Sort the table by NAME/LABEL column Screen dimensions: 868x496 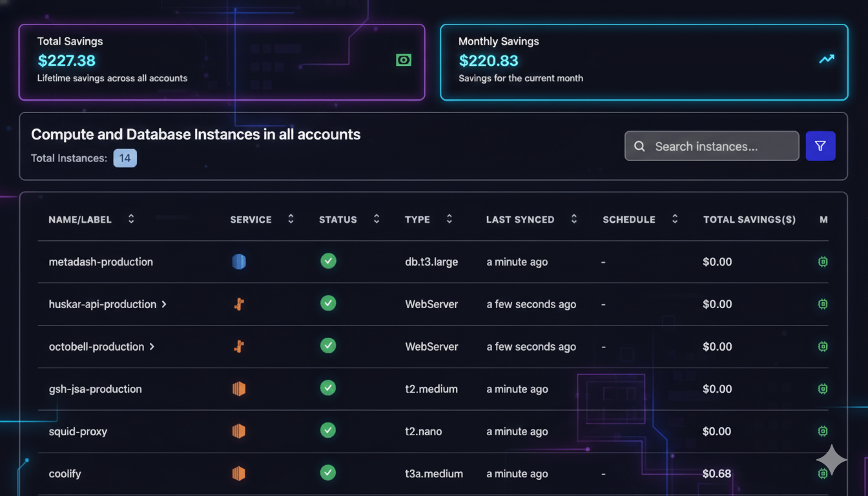pyautogui.click(x=131, y=219)
